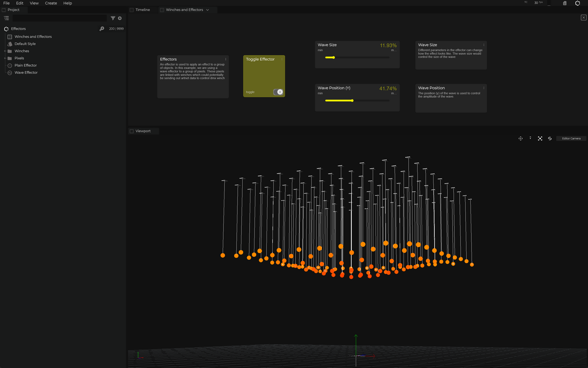
Task: Expand the Pixels folder
Action: tap(5, 58)
